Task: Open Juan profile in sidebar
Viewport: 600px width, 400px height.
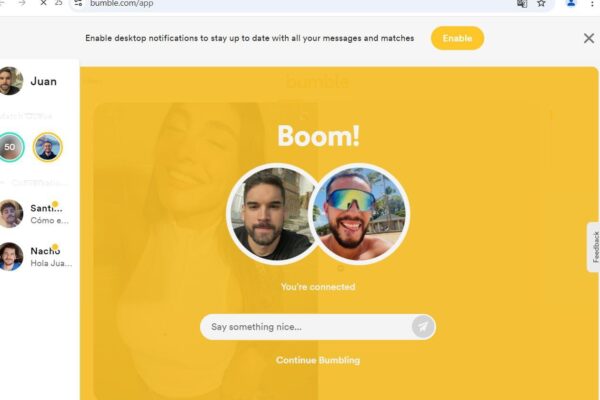Action: click(30, 81)
